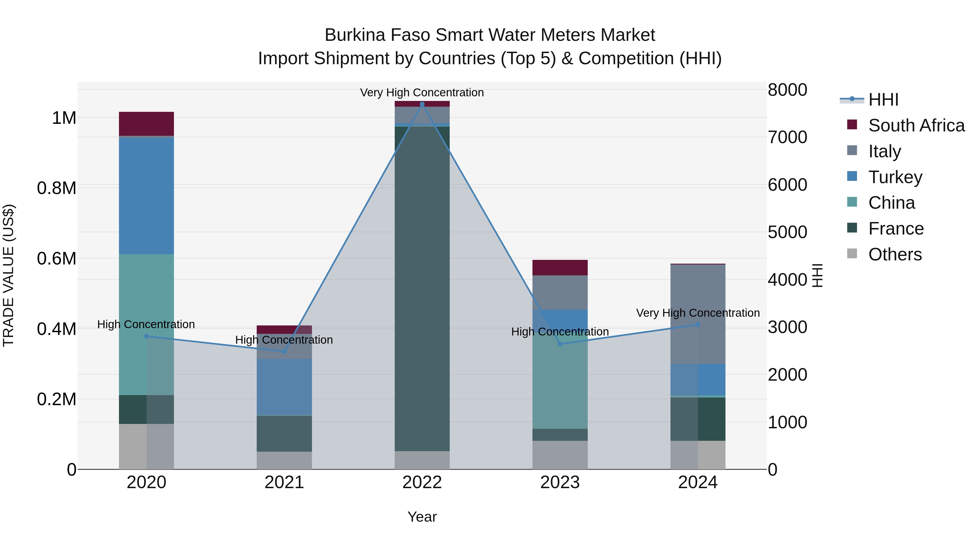Screen dimensions: 980x551
Task: Click the vertical HHI right-axis title
Action: pos(817,275)
